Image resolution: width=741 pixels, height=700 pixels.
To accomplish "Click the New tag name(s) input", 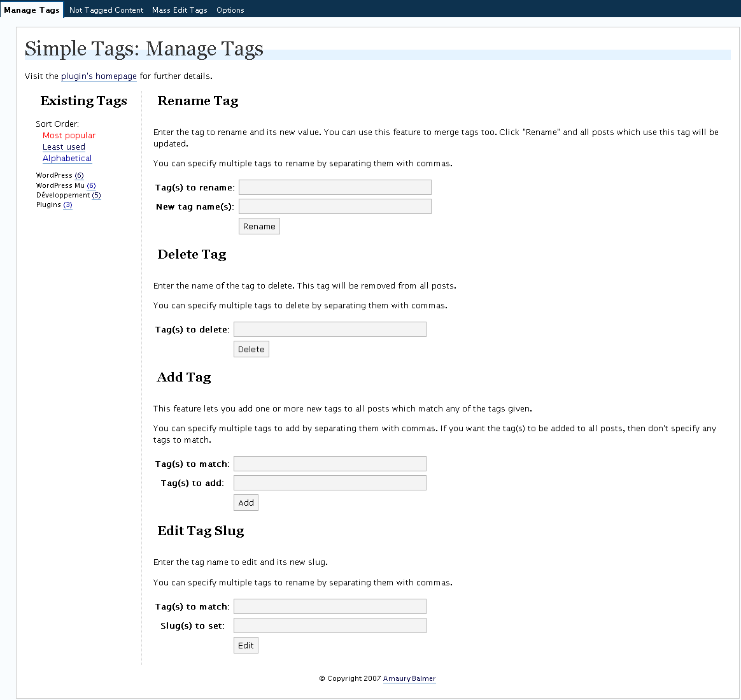I will (x=335, y=206).
